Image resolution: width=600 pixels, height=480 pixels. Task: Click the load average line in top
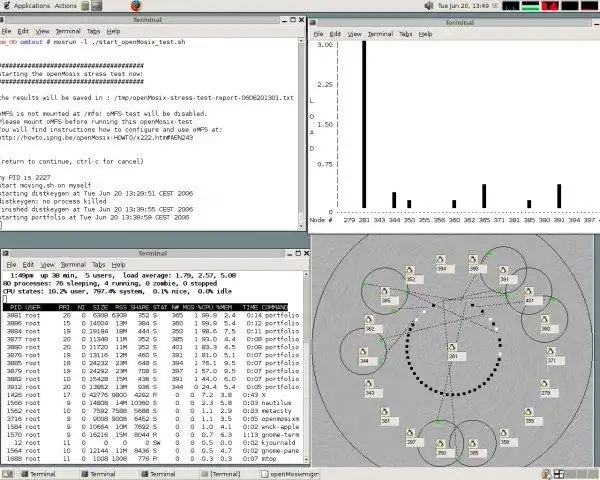click(x=123, y=276)
